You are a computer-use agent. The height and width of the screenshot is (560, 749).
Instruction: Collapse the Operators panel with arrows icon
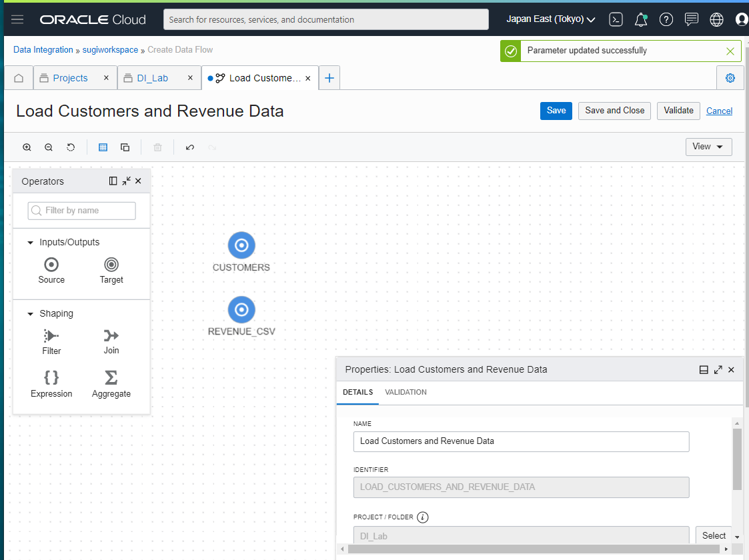(x=126, y=181)
